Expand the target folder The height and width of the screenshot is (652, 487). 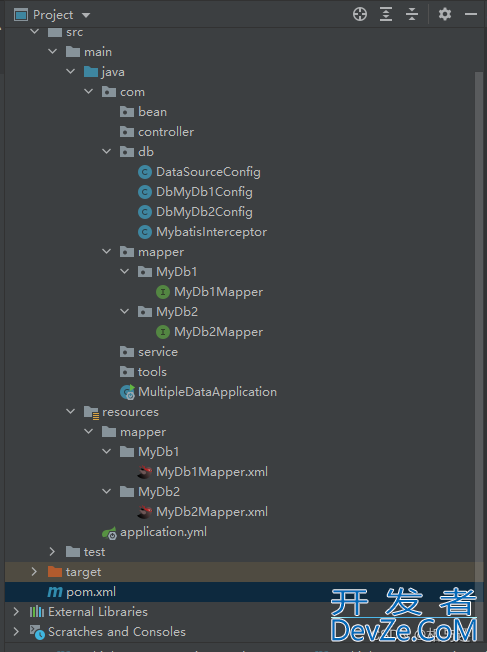(x=34, y=572)
